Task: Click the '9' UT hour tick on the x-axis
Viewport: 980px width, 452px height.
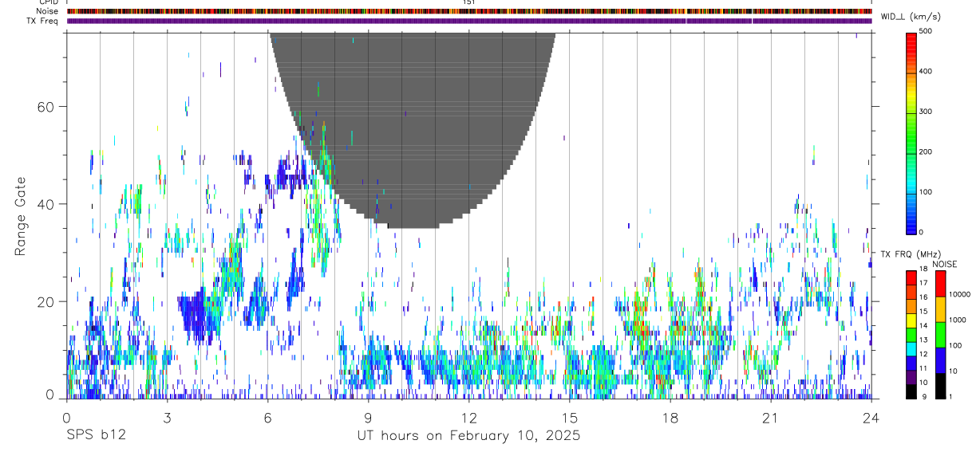Action: coord(369,418)
